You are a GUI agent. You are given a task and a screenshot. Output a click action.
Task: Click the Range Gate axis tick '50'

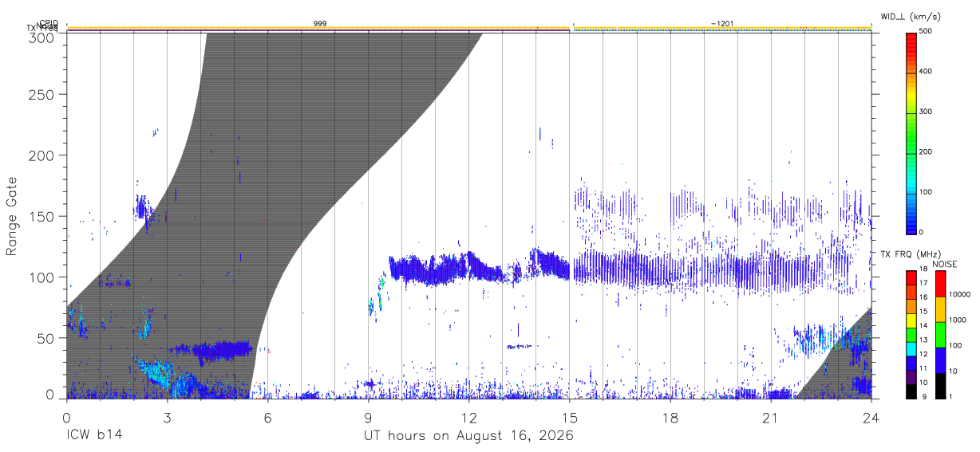click(46, 338)
